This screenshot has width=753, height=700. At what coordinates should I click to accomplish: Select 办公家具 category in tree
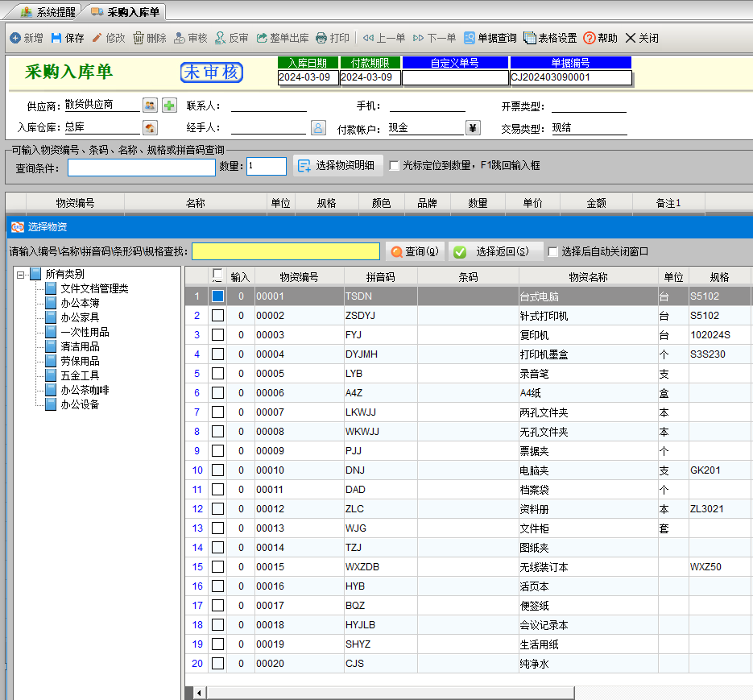pos(80,317)
